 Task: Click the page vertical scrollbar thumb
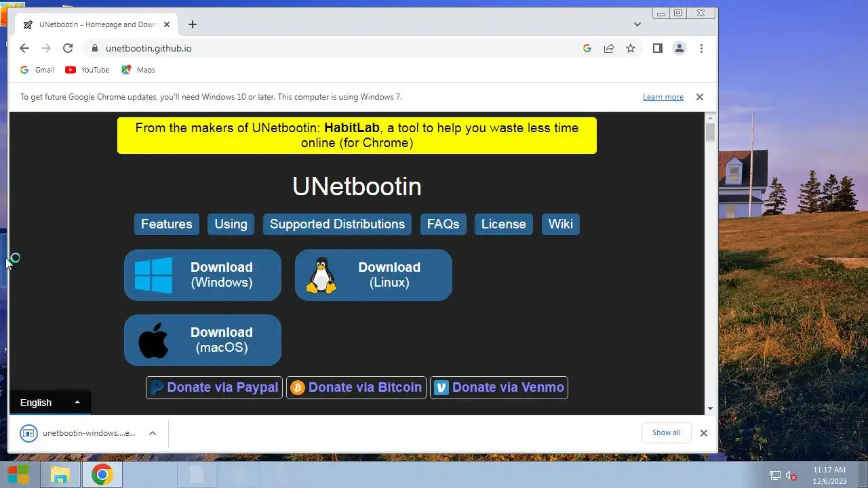[710, 131]
